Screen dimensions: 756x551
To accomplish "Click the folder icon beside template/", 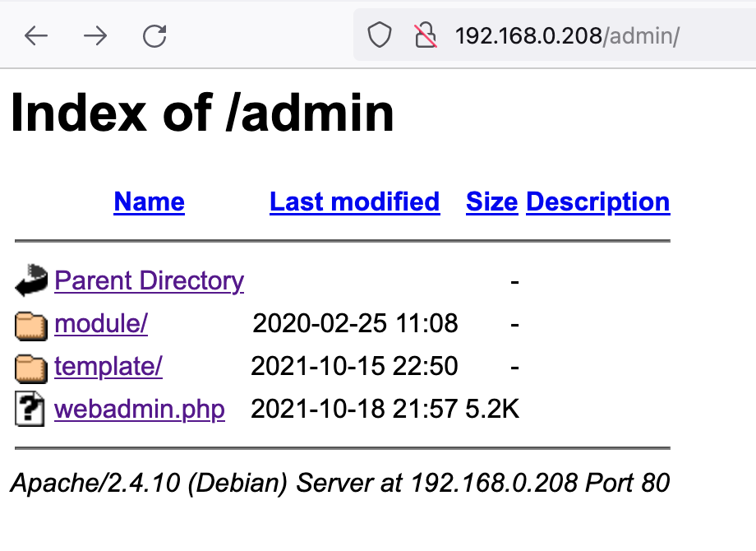I will [31, 368].
